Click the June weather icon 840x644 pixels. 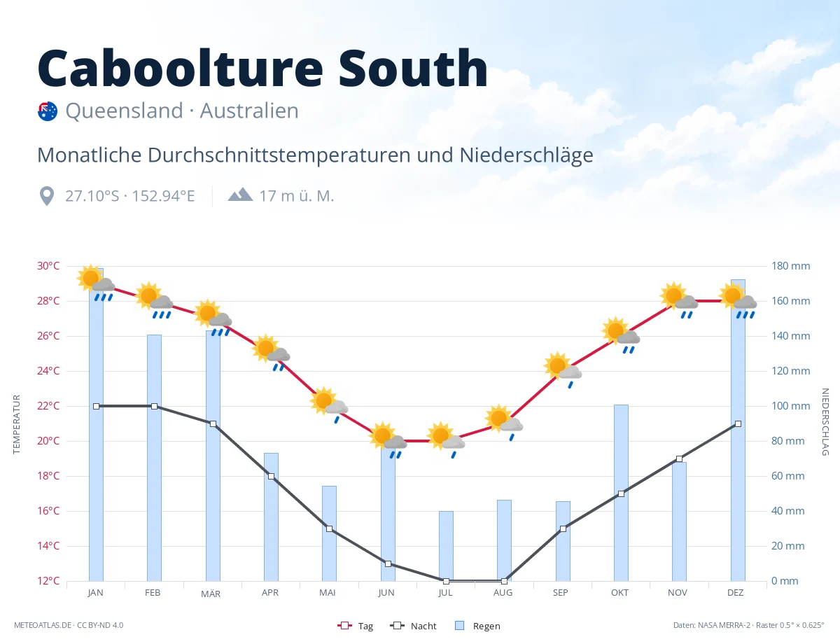pos(388,440)
